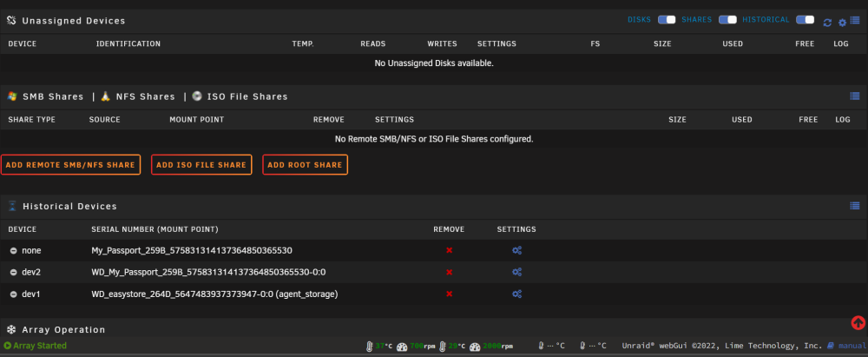Click Add Root Share button
Viewport: 868px width, 357px height.
click(x=305, y=165)
